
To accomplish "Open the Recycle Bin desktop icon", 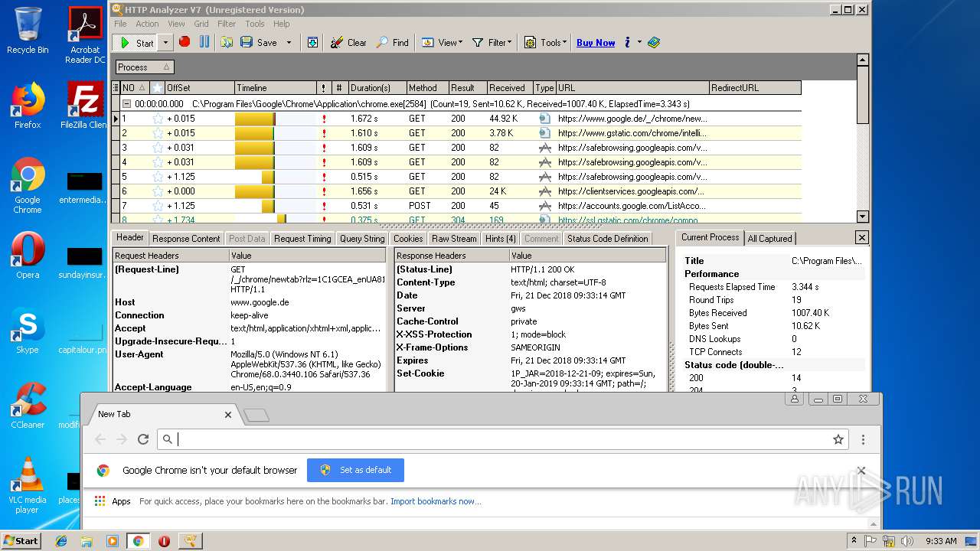I will tap(28, 31).
